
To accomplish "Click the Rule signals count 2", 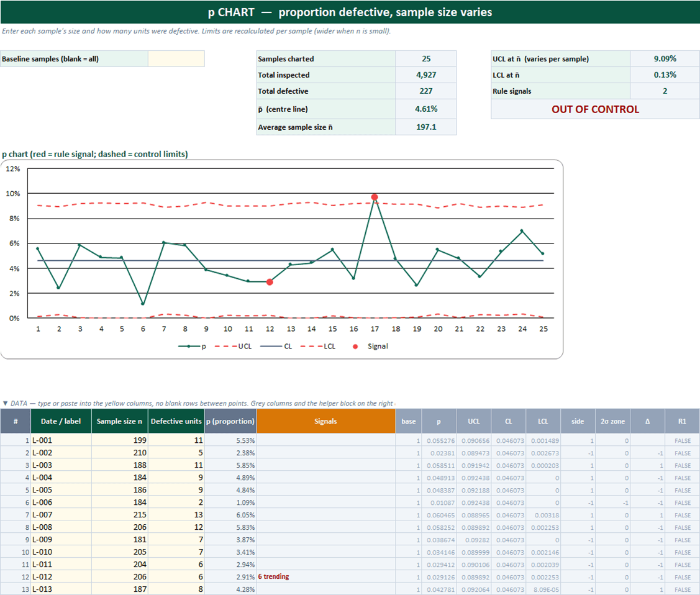I will [665, 91].
